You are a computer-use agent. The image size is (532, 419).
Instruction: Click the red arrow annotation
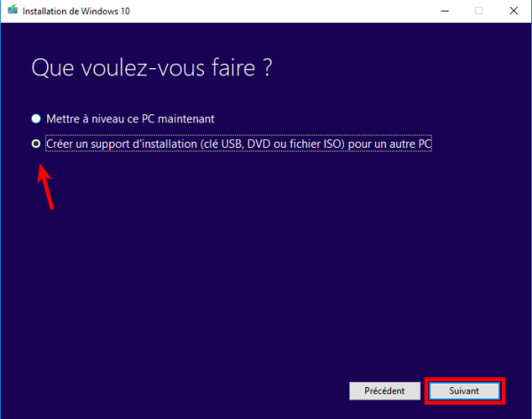click(x=46, y=184)
